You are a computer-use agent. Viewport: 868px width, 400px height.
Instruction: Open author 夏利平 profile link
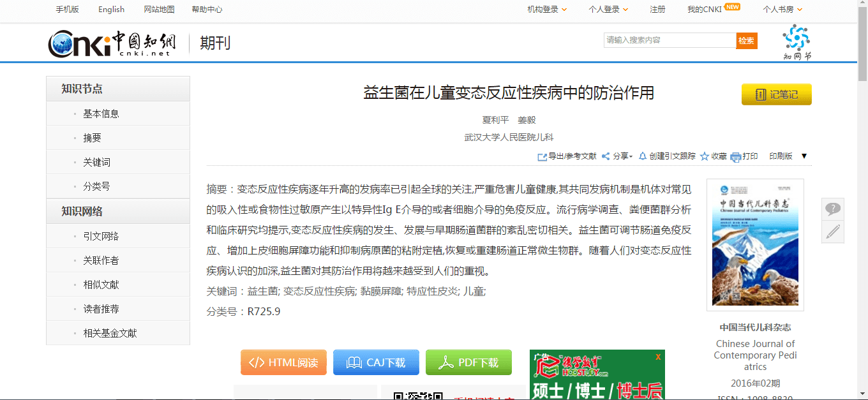click(494, 119)
